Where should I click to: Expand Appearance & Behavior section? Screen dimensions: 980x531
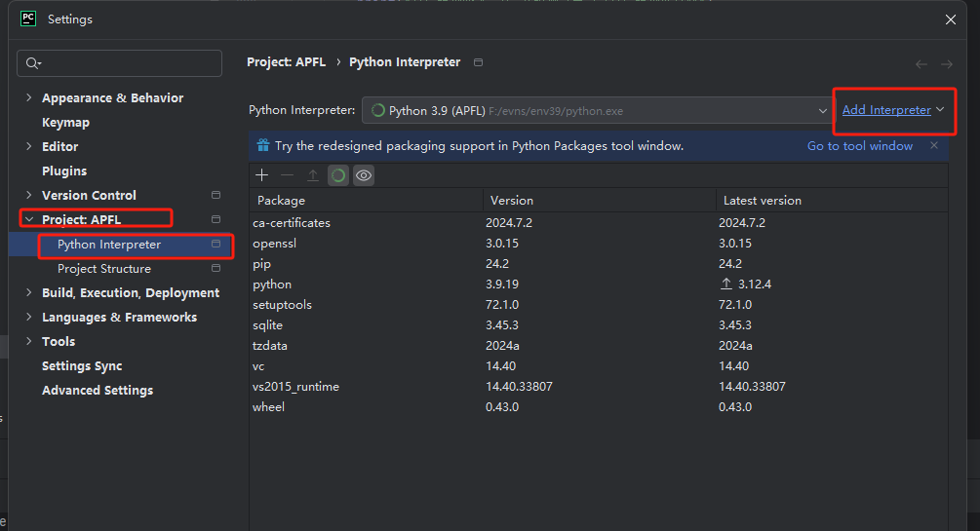28,97
